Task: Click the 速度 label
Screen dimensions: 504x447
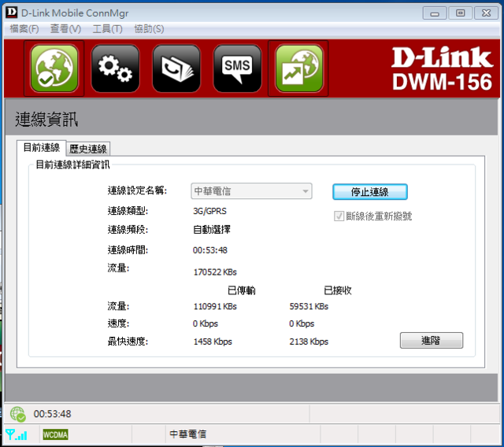Action: click(x=118, y=323)
